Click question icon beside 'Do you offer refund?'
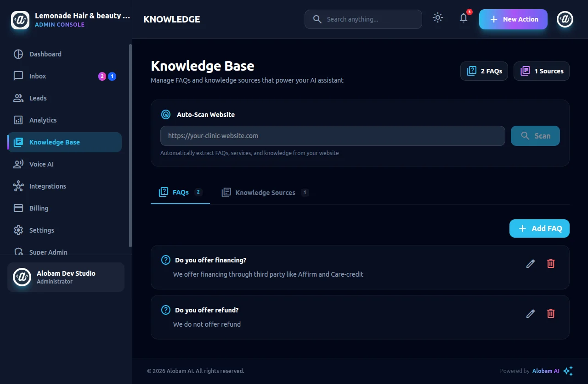 point(166,310)
